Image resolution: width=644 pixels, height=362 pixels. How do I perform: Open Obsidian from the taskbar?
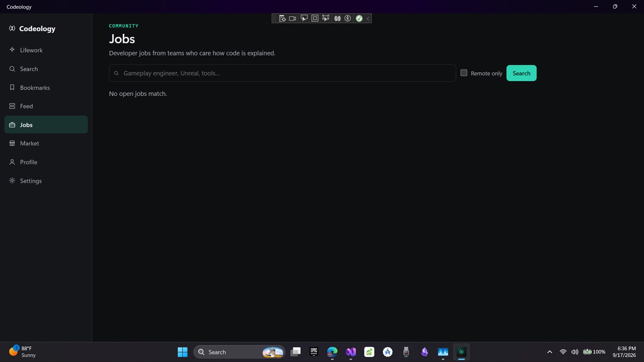coord(424,352)
